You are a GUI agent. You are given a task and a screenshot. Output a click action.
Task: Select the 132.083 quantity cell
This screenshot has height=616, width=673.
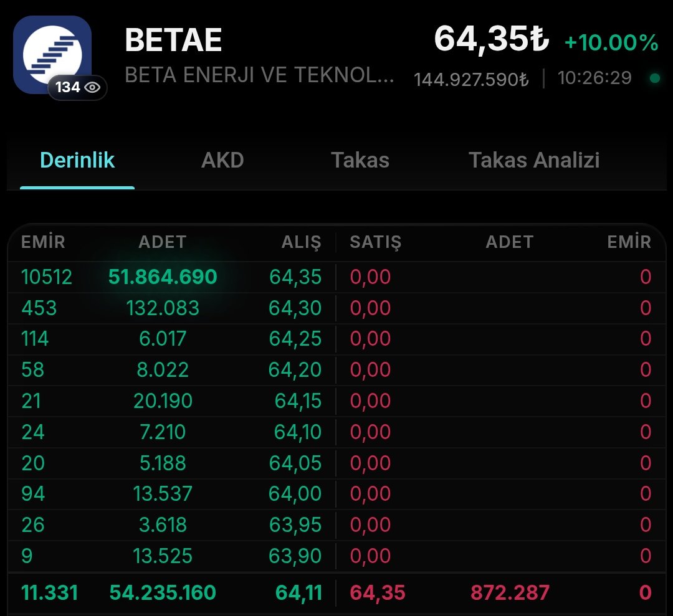163,308
